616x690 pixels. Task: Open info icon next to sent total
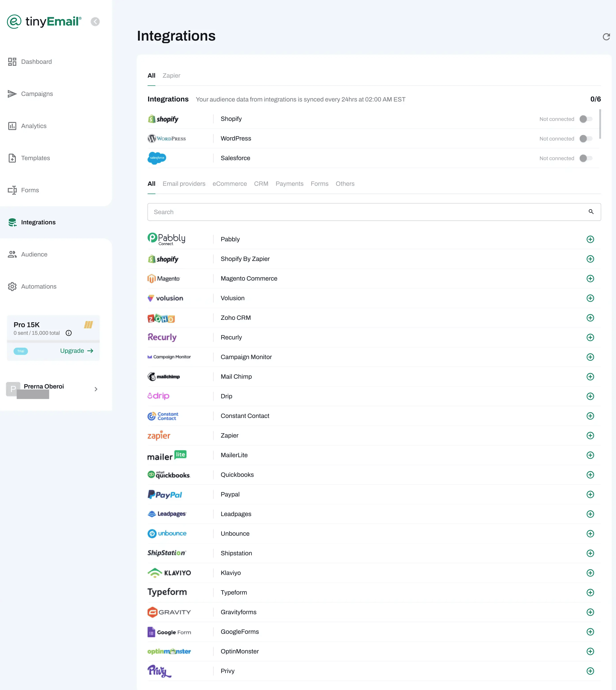69,333
